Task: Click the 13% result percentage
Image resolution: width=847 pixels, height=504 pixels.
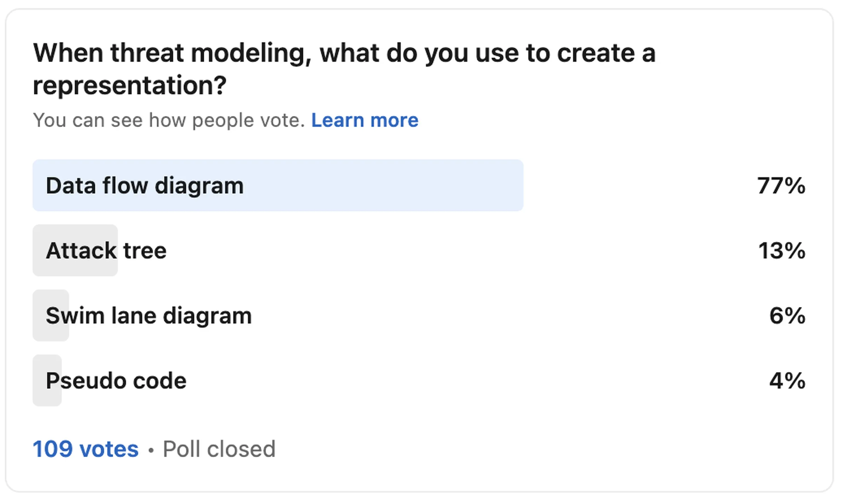Action: (x=782, y=251)
